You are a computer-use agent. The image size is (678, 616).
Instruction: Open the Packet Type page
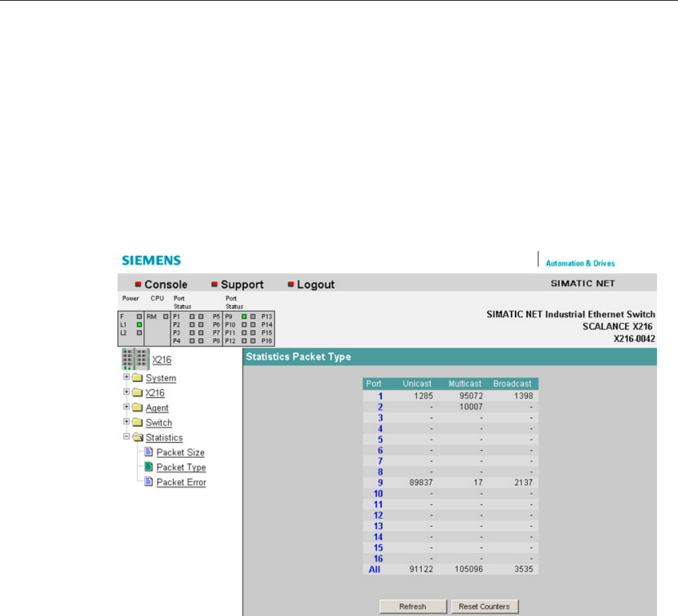[181, 467]
